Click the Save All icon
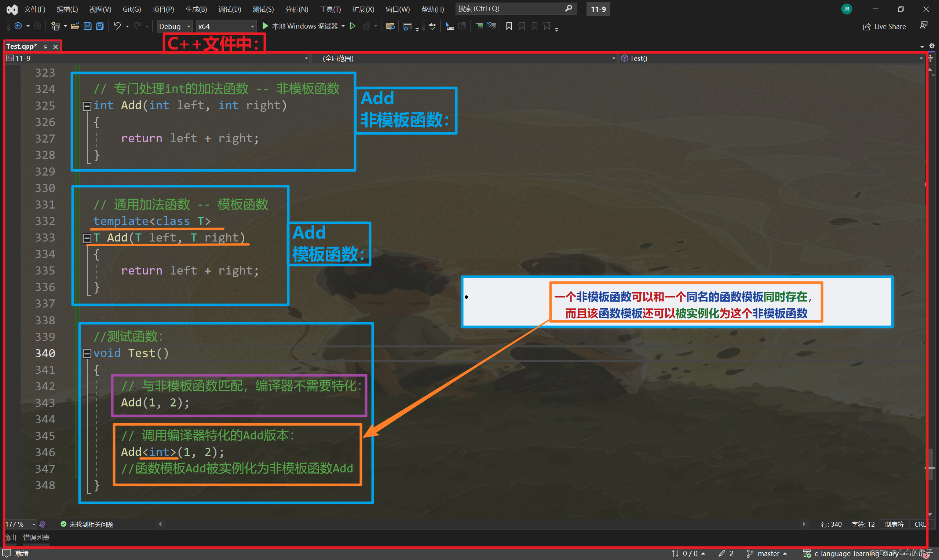Screen dimensions: 939x560 100,26
